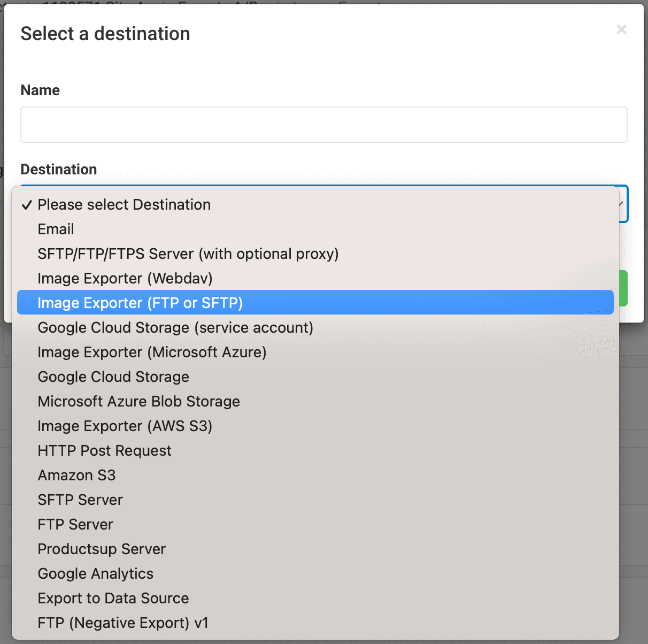Image resolution: width=648 pixels, height=644 pixels.
Task: Choose the SFTP Server option
Action: pos(80,500)
